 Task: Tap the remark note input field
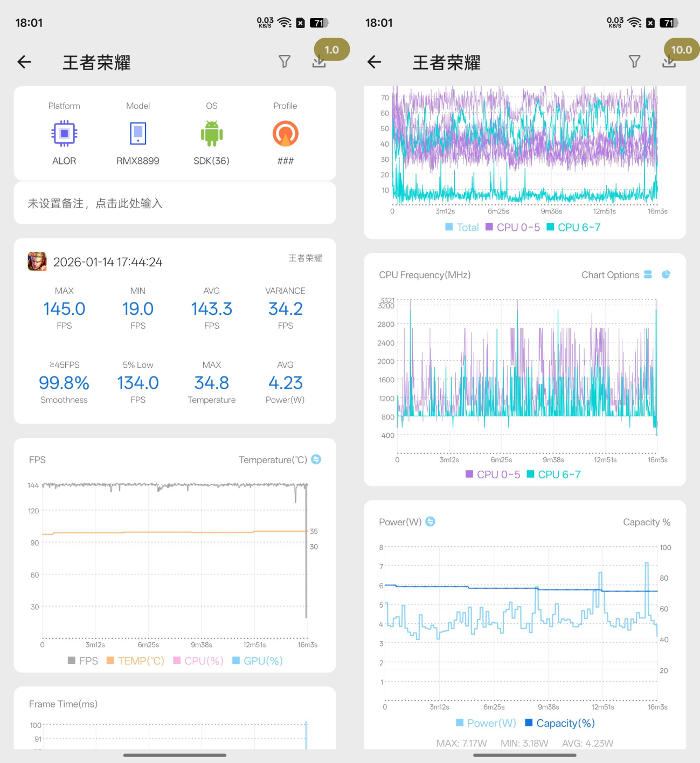point(175,203)
